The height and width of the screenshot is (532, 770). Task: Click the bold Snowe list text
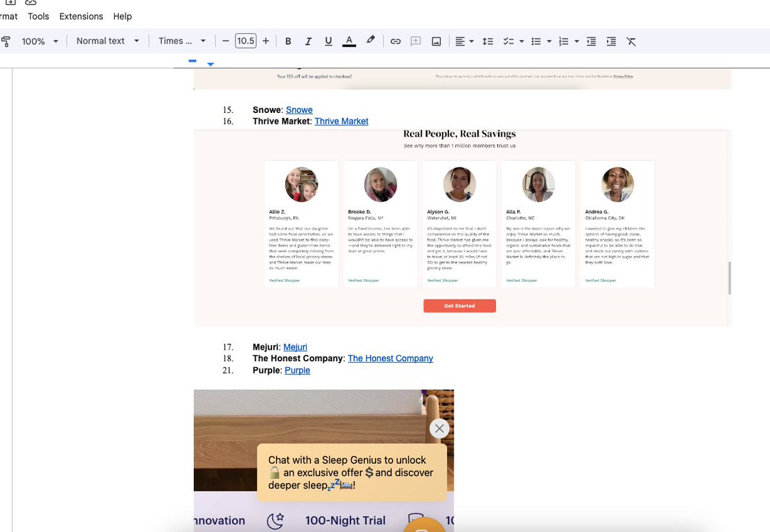pyautogui.click(x=267, y=110)
